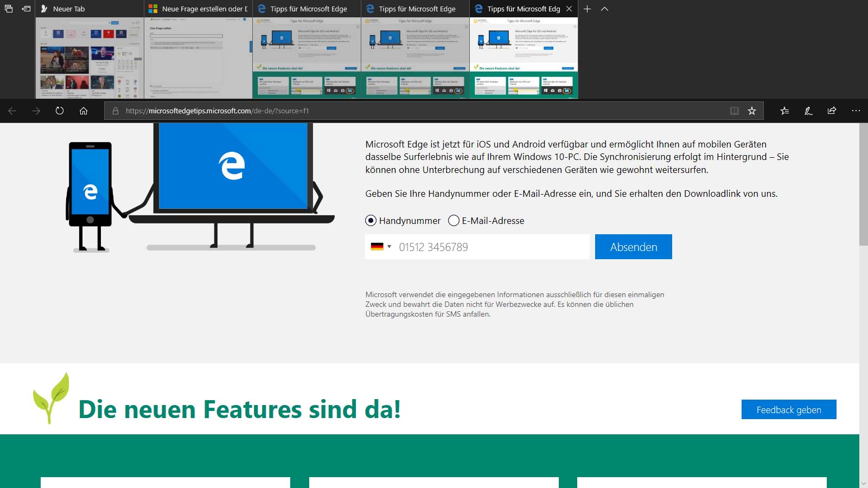Click the 'Die neuen Features sind da!' heading

pos(240,409)
